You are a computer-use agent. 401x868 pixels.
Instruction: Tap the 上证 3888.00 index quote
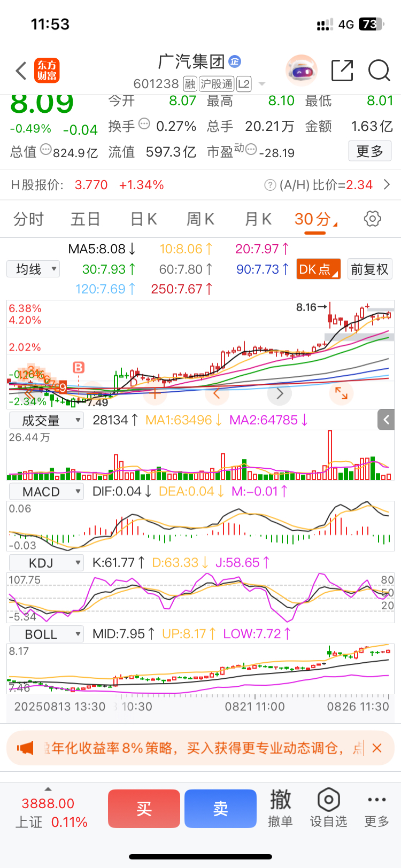tap(51, 812)
